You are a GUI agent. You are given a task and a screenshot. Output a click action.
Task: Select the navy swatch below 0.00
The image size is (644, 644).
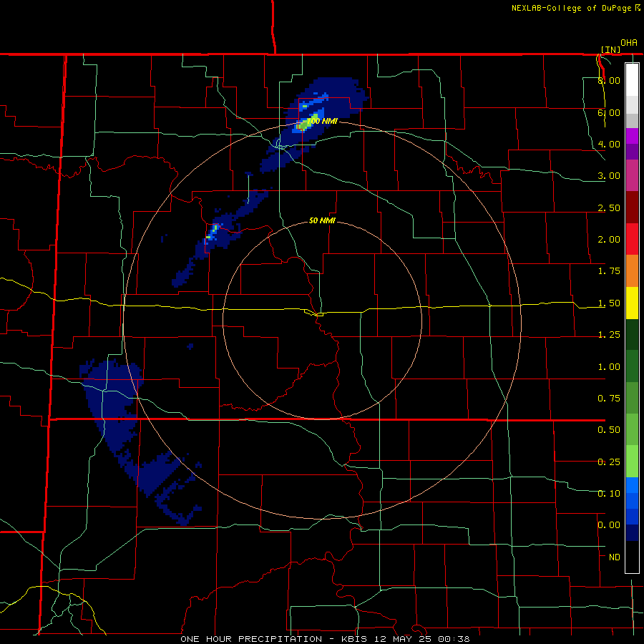[x=632, y=533]
